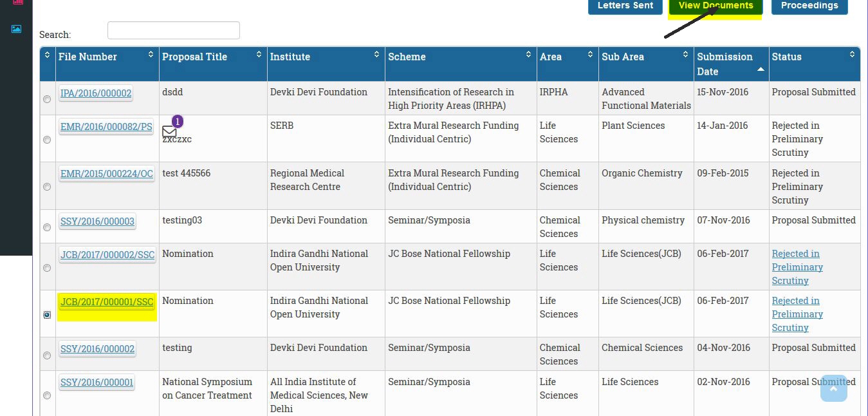Click the Search input field
Viewport: 868px width, 416px height.
(x=173, y=30)
